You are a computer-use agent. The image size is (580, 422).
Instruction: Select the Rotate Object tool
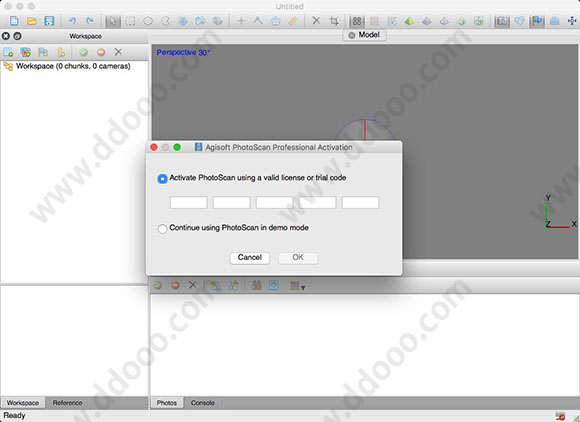(218, 21)
